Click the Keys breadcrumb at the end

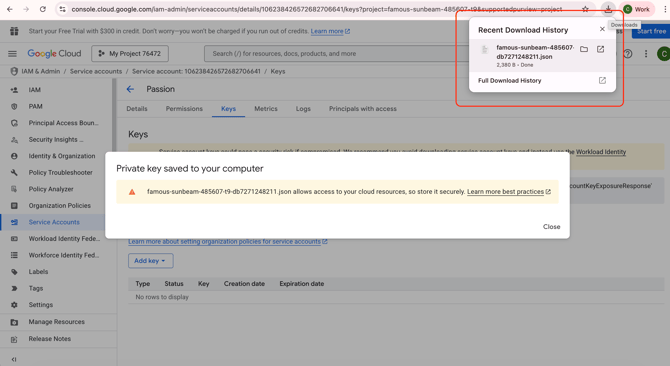pyautogui.click(x=278, y=71)
